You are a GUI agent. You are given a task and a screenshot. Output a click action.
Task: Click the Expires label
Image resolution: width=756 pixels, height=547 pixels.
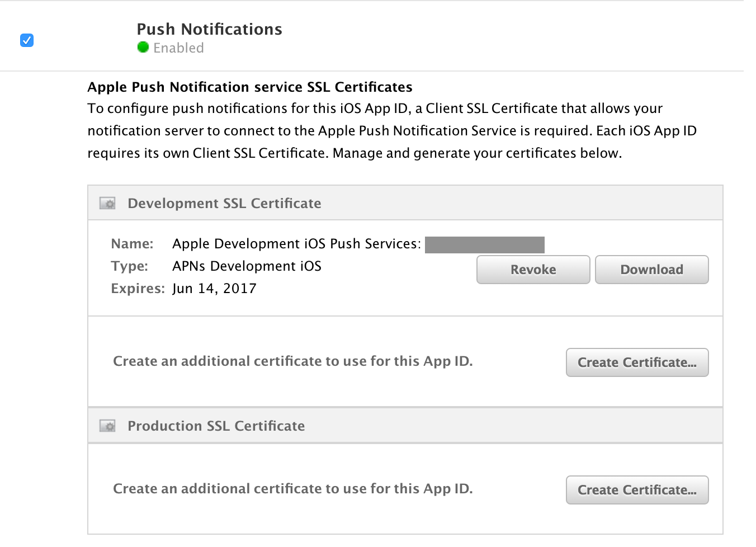(x=138, y=289)
